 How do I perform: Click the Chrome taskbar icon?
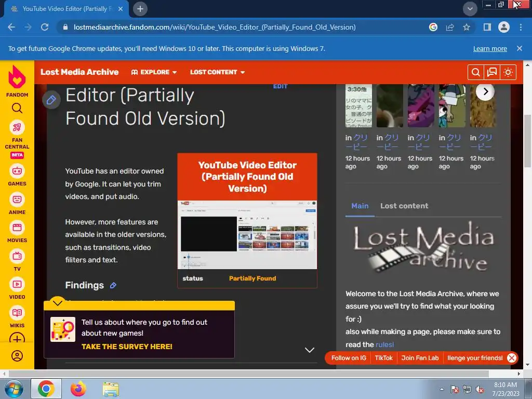[x=46, y=389]
